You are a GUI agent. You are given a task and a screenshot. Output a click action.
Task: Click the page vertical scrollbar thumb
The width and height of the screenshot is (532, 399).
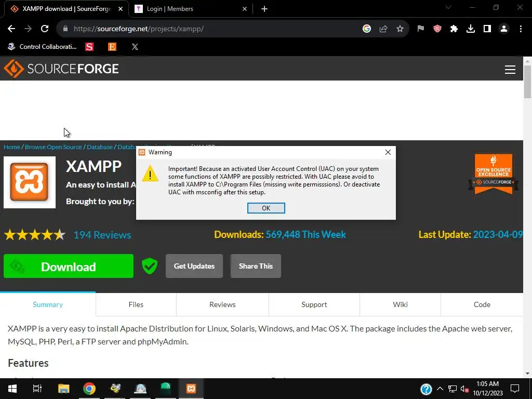527,82
